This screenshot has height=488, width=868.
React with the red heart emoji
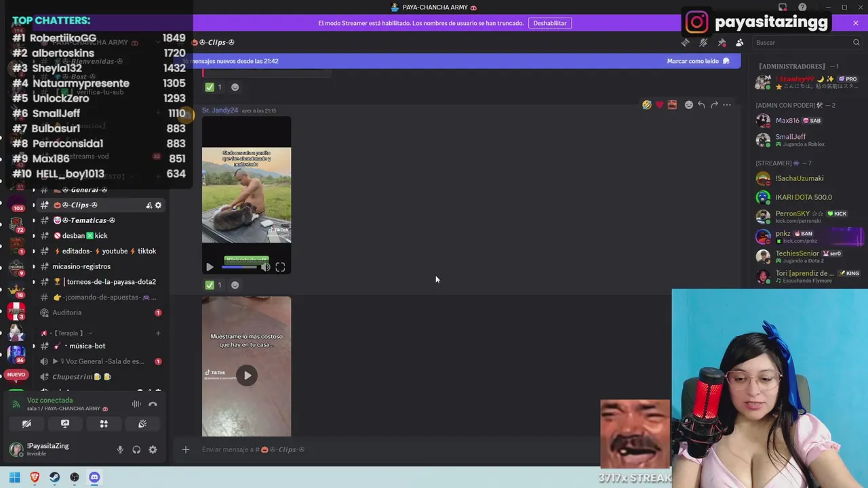(x=659, y=104)
